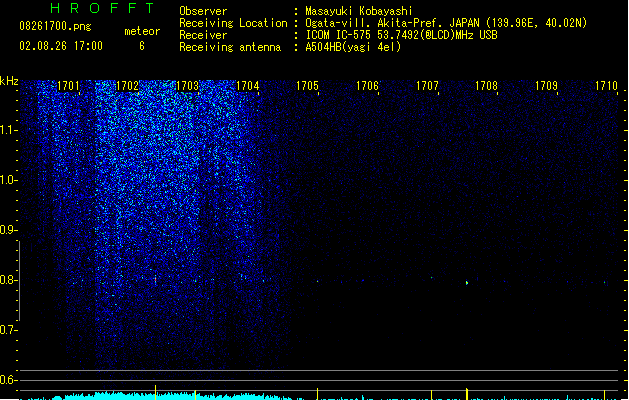
Task: Click the 1703 time axis label
Action: point(187,86)
